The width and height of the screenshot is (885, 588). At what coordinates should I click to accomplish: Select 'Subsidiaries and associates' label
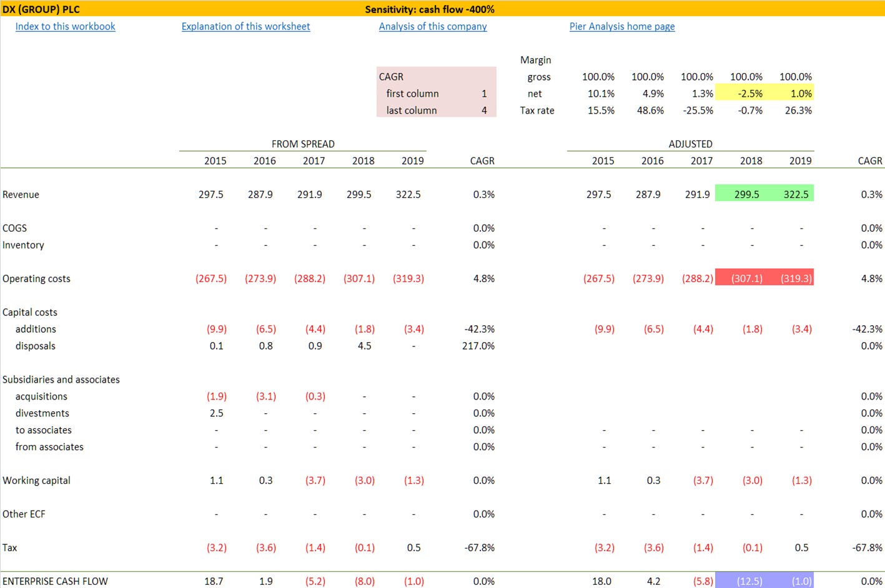(61, 380)
